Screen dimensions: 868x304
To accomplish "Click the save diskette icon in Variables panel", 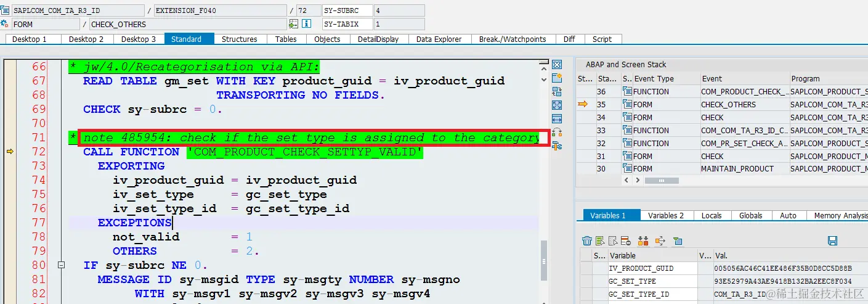I will (x=832, y=240).
